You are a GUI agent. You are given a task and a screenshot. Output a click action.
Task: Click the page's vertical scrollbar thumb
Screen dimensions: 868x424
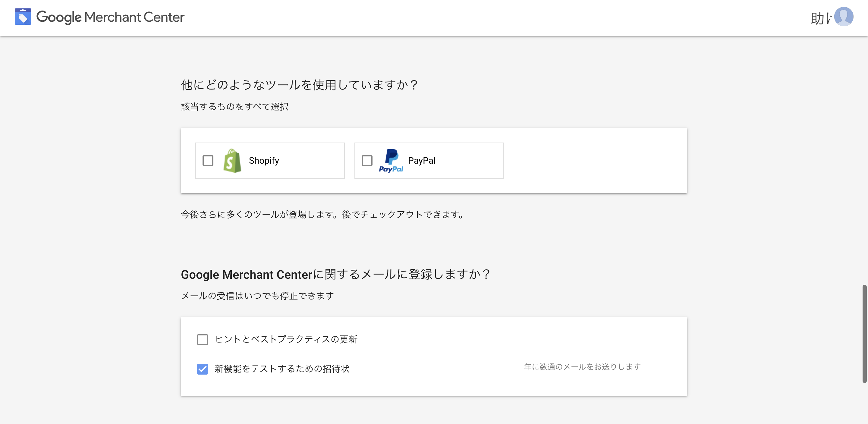(864, 334)
